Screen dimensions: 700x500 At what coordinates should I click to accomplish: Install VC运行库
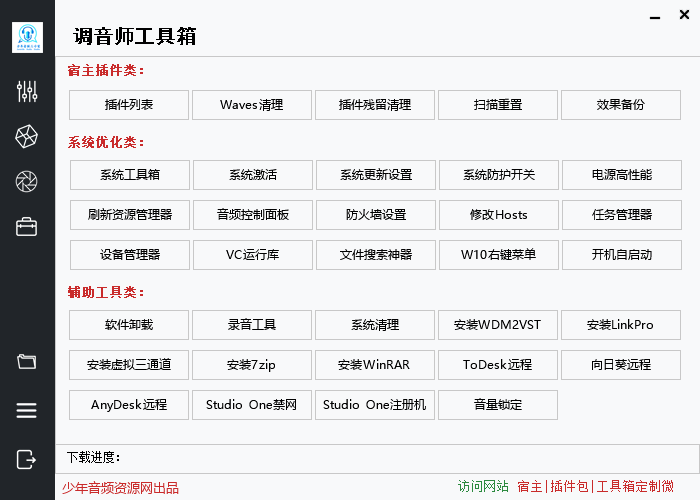pyautogui.click(x=253, y=255)
